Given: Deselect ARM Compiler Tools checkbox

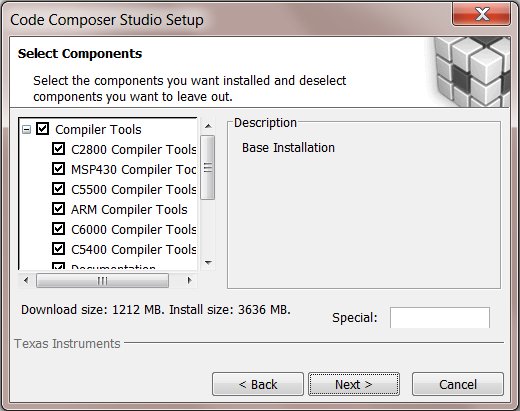Looking at the screenshot, I should tap(58, 209).
